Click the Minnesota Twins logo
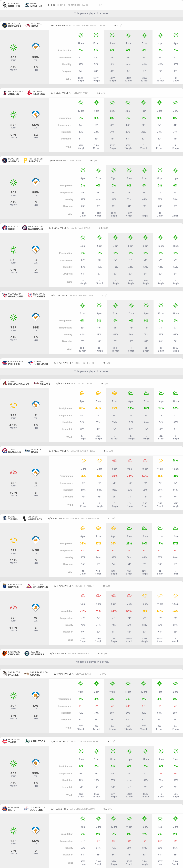Screen dimensions: 183x868 point(5,741)
